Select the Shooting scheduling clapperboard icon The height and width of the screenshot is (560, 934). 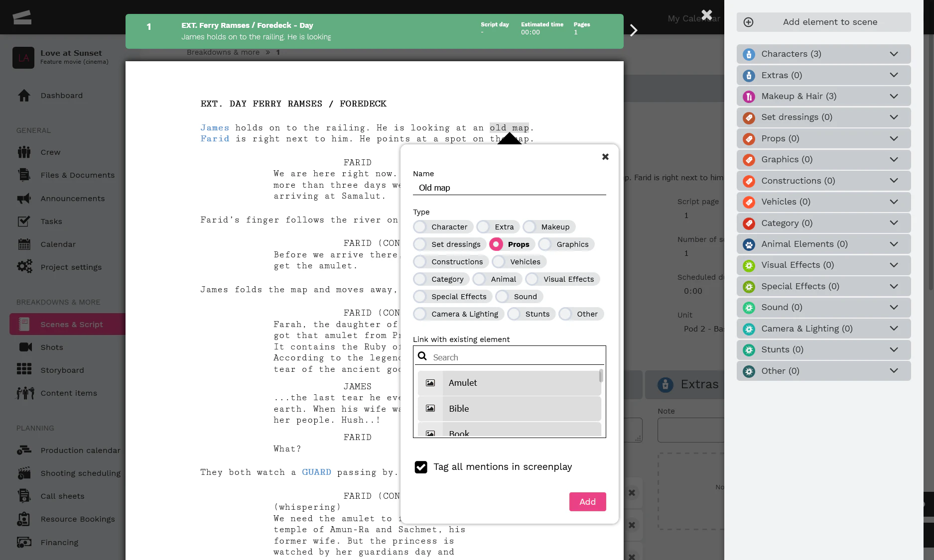[24, 473]
